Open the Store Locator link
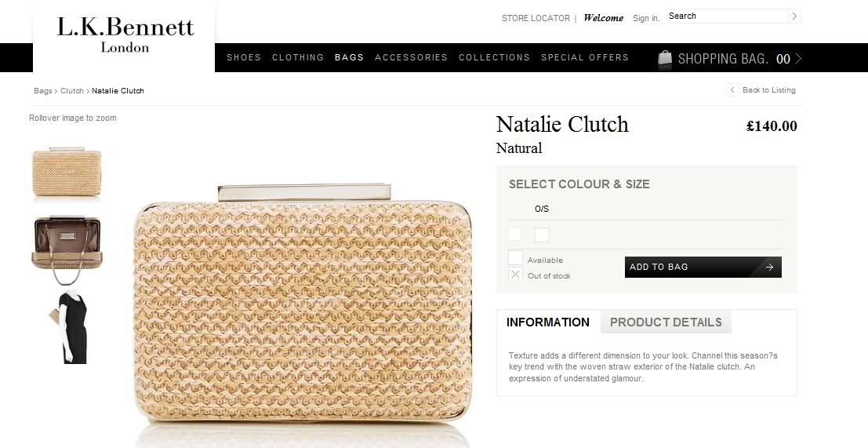868x448 pixels. click(536, 18)
